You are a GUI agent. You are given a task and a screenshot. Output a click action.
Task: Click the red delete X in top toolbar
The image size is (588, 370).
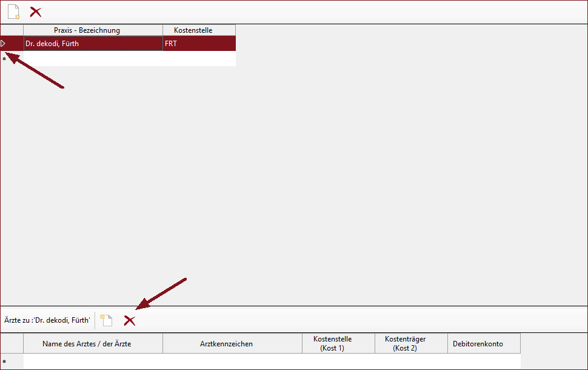[x=36, y=12]
